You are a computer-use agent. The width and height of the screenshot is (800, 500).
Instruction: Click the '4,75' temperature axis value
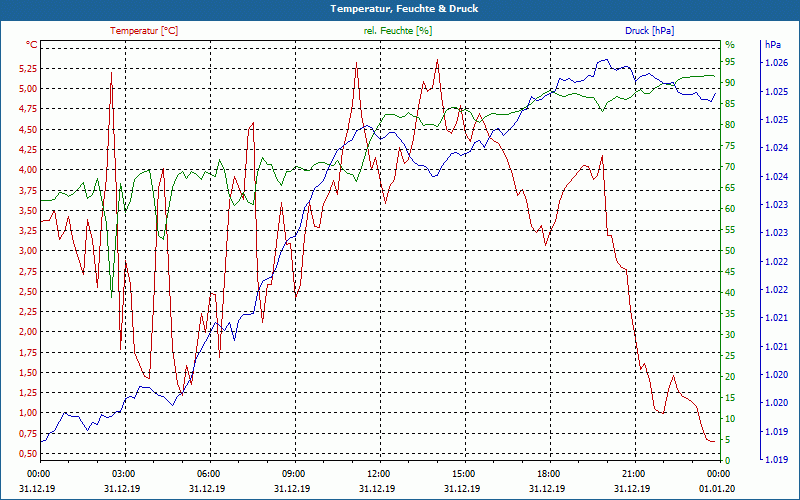point(28,109)
